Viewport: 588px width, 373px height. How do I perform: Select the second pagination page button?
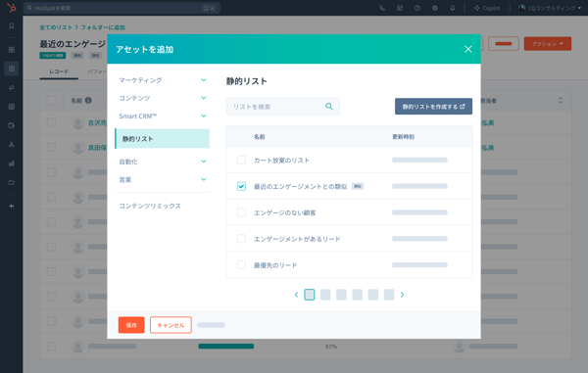[325, 295]
